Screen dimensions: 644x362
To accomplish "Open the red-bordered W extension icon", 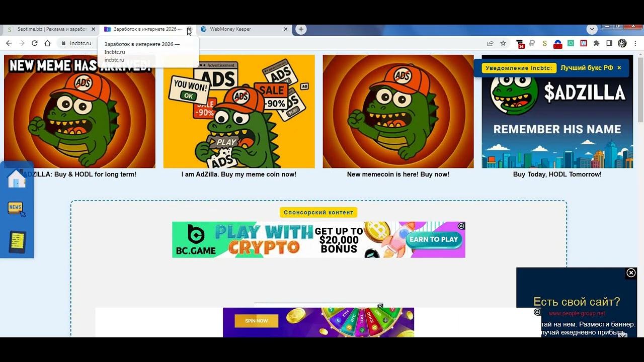I will (x=584, y=43).
